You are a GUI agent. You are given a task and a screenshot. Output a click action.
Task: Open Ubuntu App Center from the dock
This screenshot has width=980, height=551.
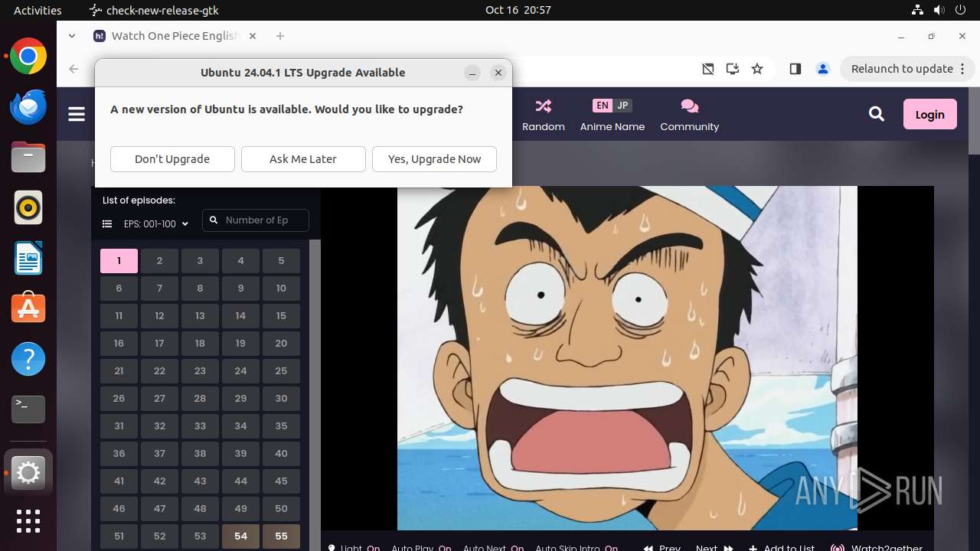28,309
